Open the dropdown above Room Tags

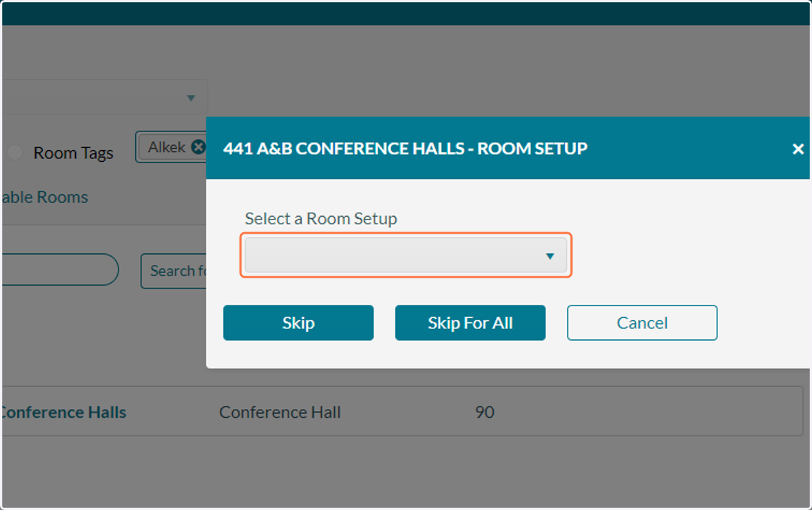(104, 98)
